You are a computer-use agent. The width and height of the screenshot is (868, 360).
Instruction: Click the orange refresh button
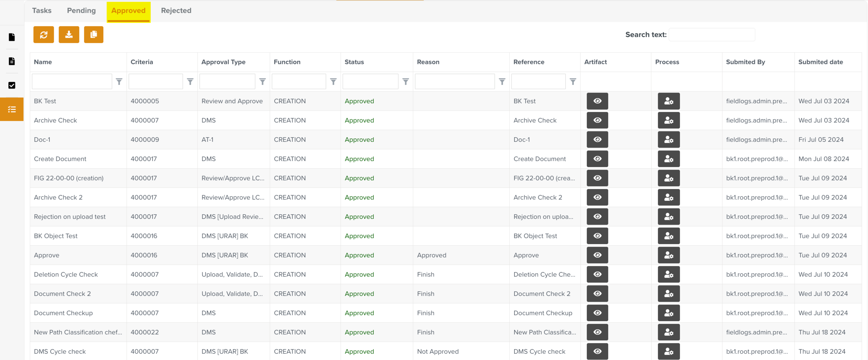point(44,35)
